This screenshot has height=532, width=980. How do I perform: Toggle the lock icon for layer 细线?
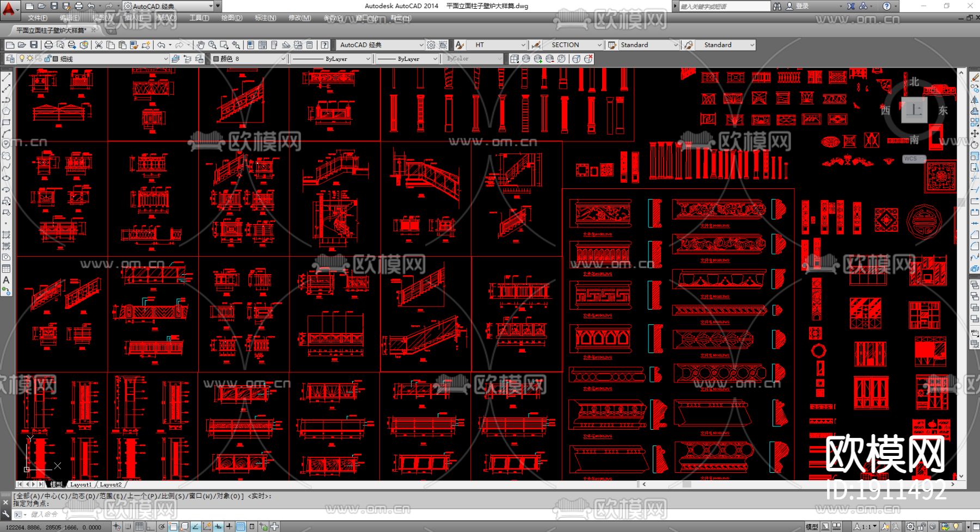[x=47, y=59]
